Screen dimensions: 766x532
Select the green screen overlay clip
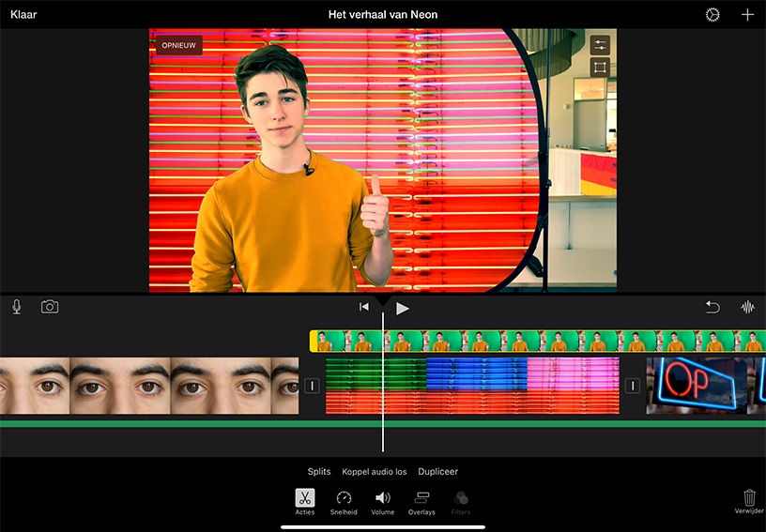click(x=537, y=342)
